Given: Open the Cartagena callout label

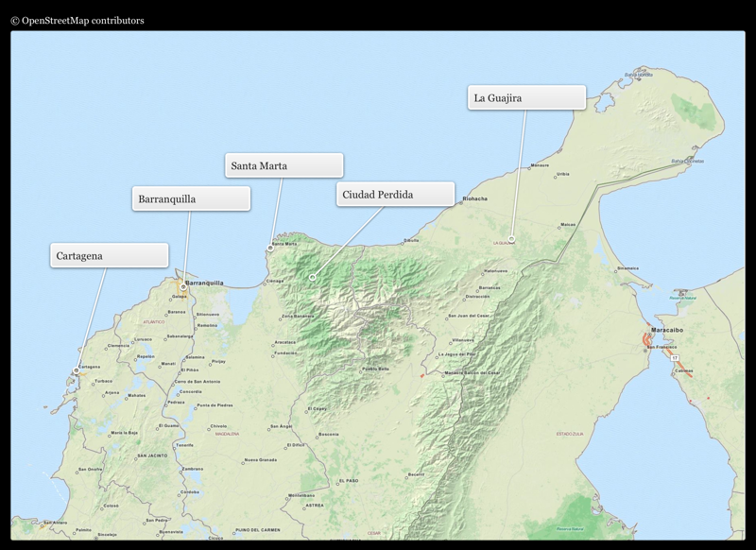Looking at the screenshot, I should (109, 256).
